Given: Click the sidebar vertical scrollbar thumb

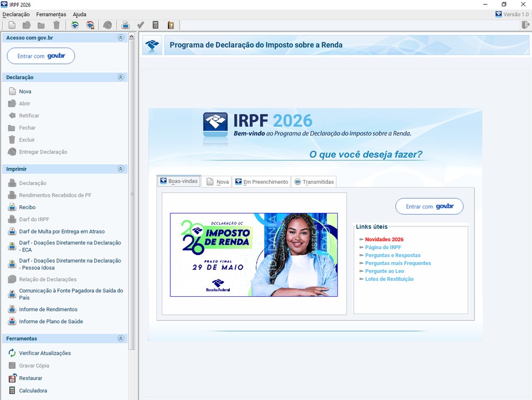Looking at the screenshot, I should [x=131, y=195].
